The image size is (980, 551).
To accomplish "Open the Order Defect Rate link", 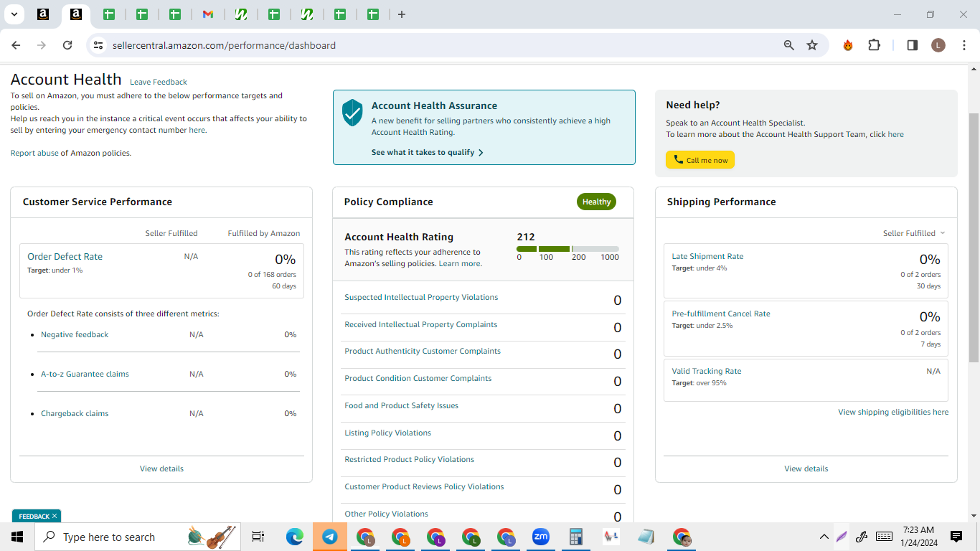I will [x=65, y=257].
